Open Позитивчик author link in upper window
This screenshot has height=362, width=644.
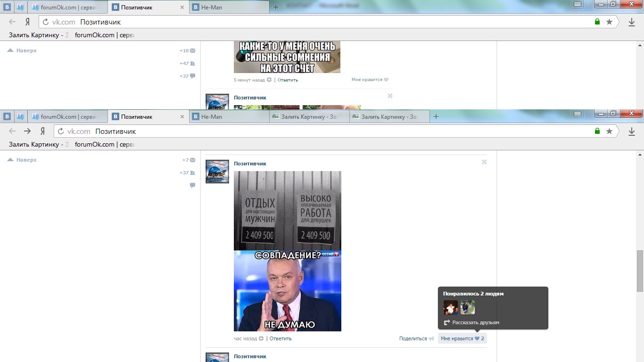pyautogui.click(x=250, y=98)
